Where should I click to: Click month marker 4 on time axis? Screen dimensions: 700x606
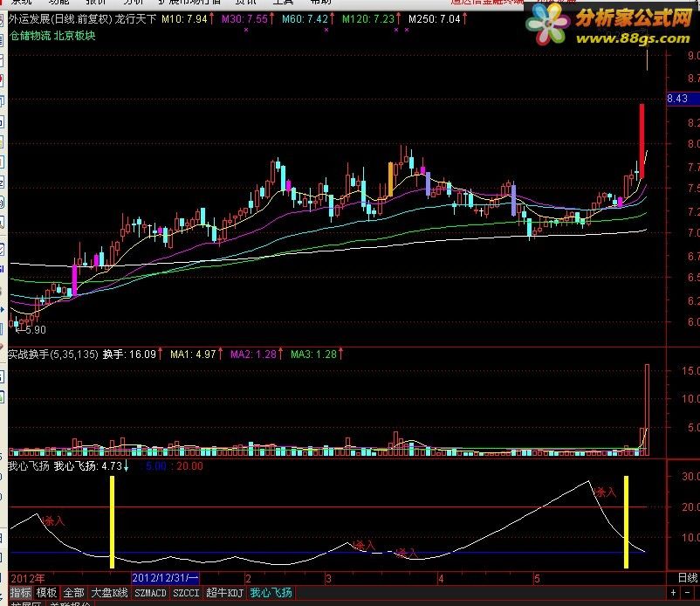[441, 579]
